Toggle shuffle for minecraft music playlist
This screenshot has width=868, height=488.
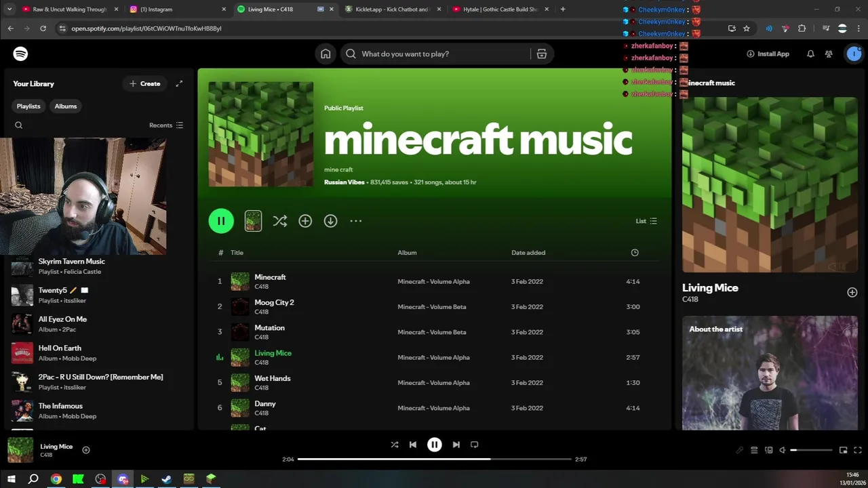pyautogui.click(x=280, y=221)
